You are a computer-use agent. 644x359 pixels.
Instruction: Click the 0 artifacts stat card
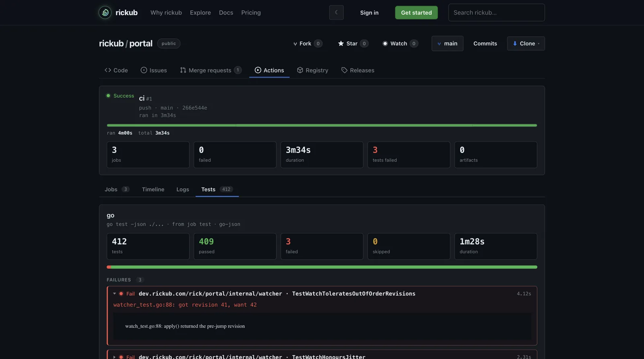click(x=496, y=155)
